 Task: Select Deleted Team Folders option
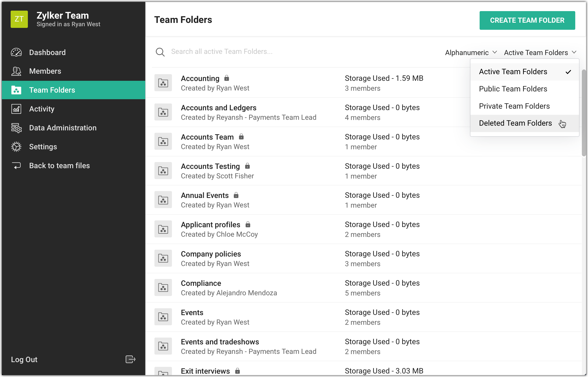click(x=515, y=123)
